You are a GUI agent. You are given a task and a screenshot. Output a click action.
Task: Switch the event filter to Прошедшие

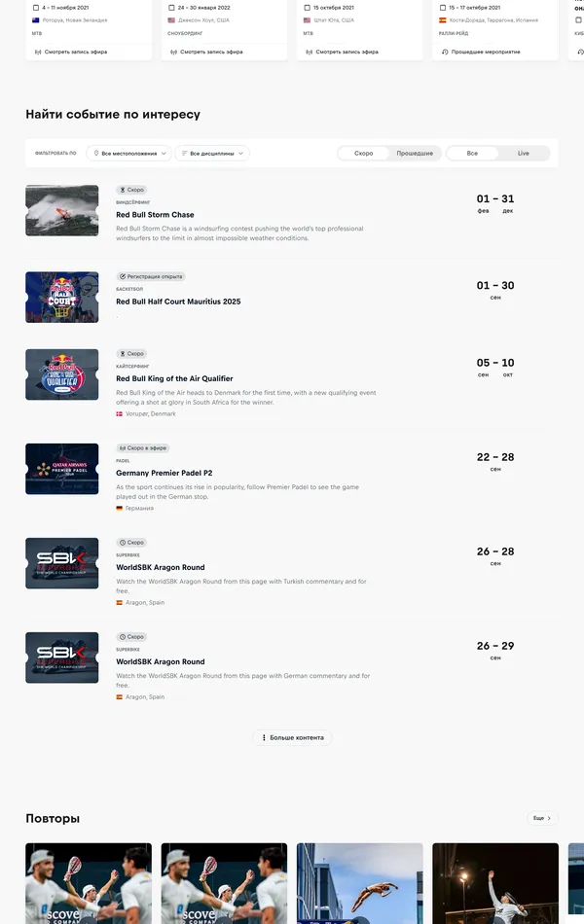[x=415, y=154]
